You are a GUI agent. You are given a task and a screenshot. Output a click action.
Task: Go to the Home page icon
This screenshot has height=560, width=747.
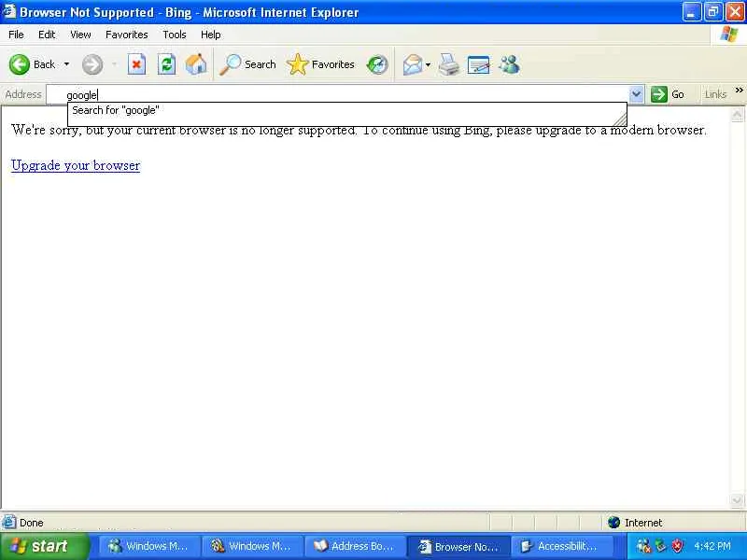coord(196,64)
